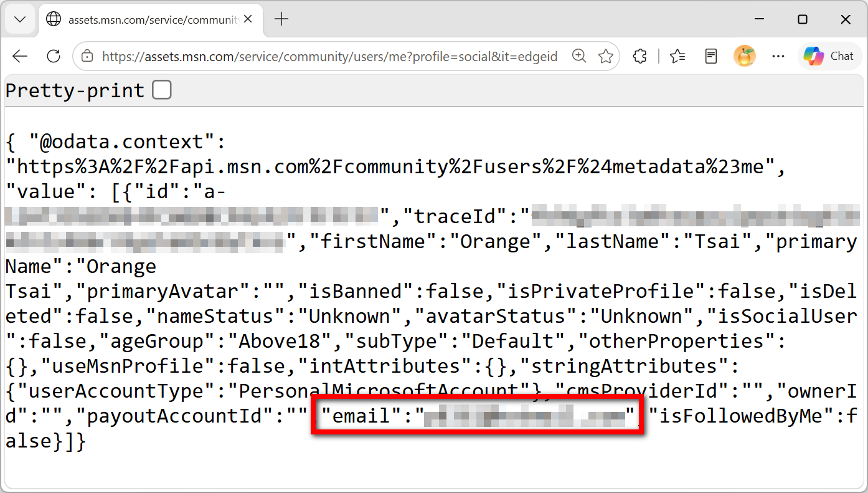Open Settings and more menu
Screen dimensions: 868x493
coord(778,56)
